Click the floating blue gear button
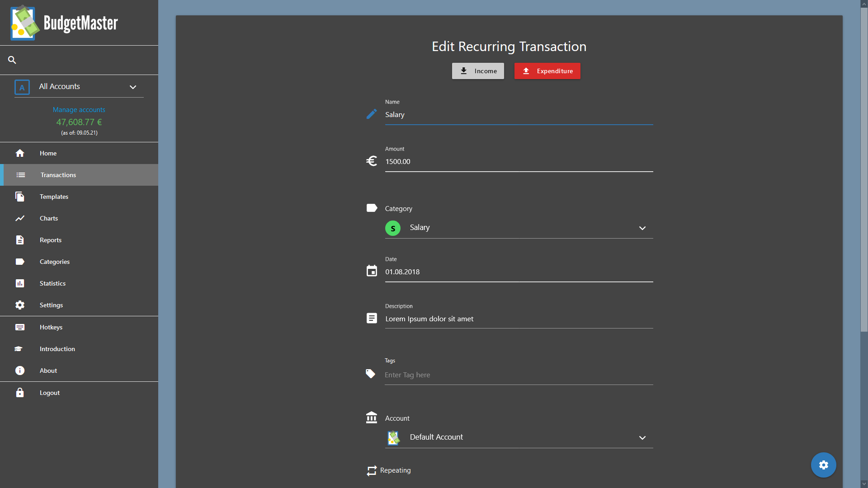The height and width of the screenshot is (488, 868). click(x=824, y=465)
